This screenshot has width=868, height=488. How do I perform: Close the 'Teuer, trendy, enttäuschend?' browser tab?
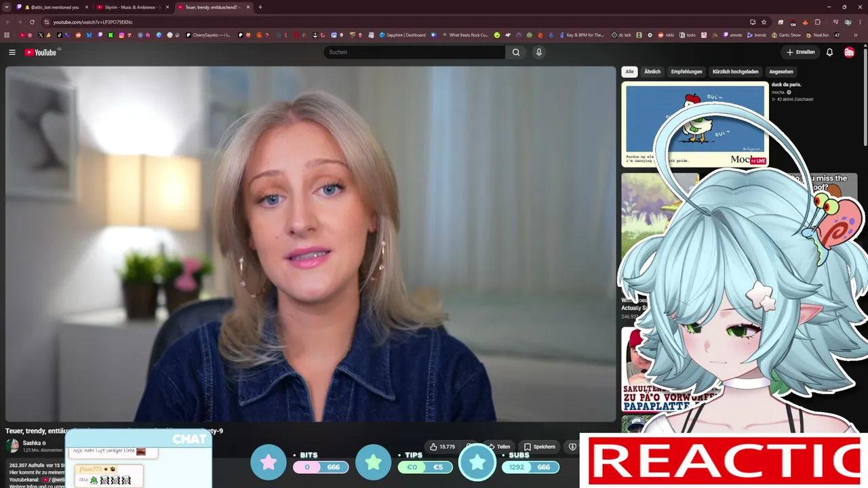click(x=248, y=7)
